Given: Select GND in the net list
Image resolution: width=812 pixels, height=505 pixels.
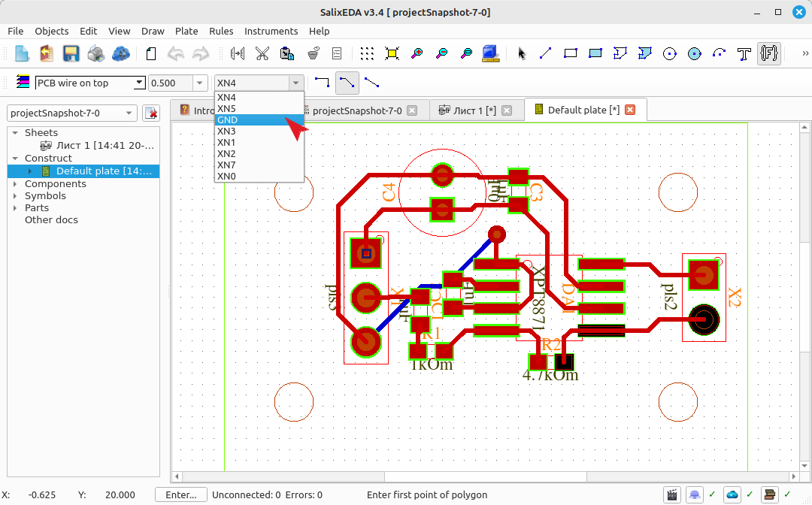Looking at the screenshot, I should [x=259, y=120].
